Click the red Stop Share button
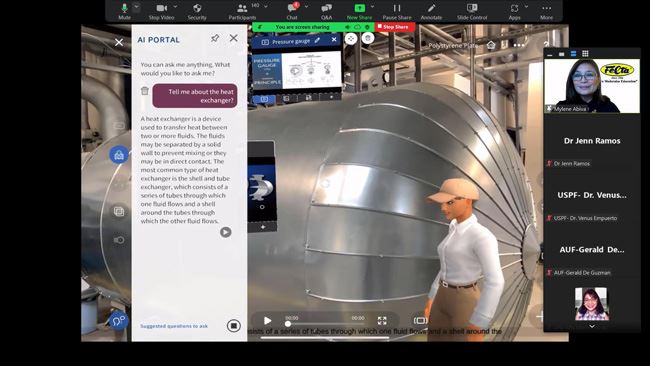The height and width of the screenshot is (366, 650). [395, 27]
